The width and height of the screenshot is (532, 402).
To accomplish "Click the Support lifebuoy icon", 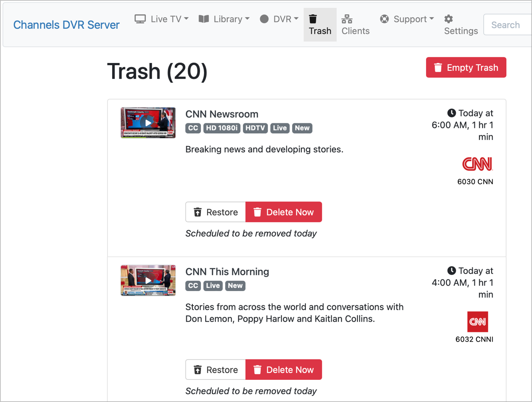I will [x=384, y=19].
